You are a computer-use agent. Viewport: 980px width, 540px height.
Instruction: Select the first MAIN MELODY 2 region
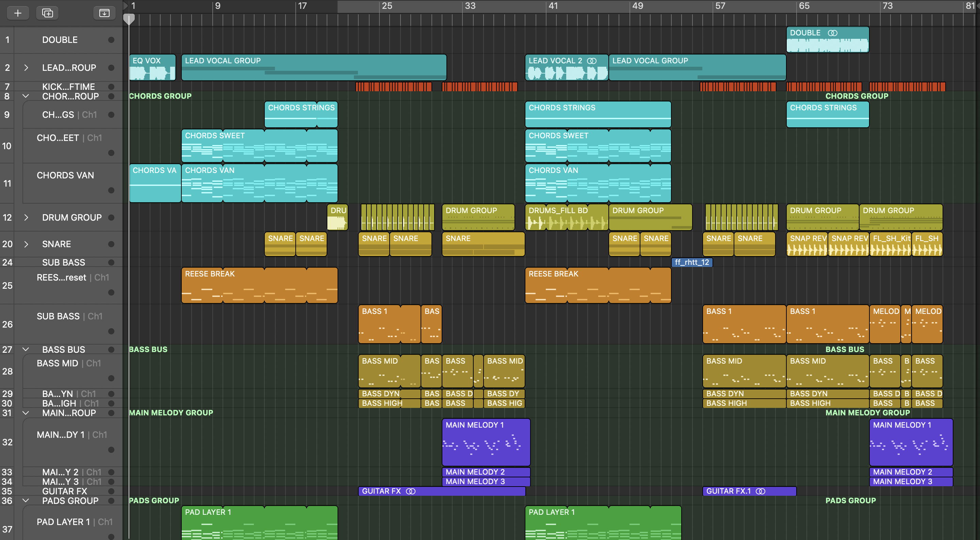(486, 472)
